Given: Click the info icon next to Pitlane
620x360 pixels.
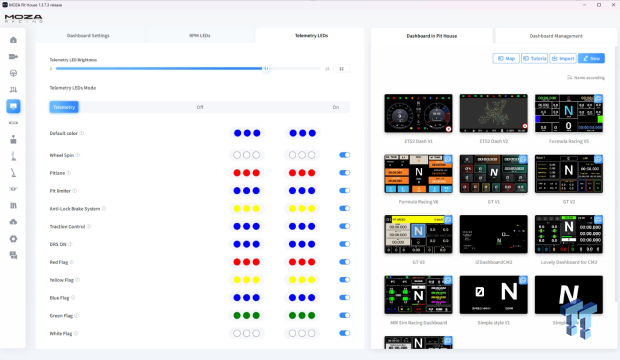Looking at the screenshot, I should coord(69,173).
